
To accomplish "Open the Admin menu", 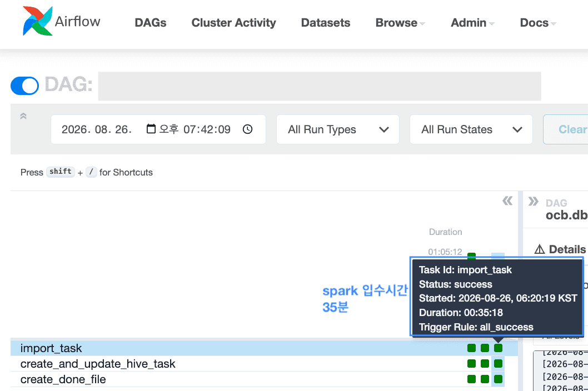I will [x=472, y=23].
